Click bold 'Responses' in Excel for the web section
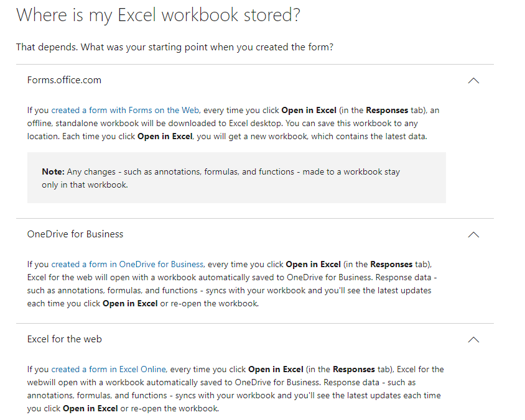The height and width of the screenshot is (420, 525). 353,370
